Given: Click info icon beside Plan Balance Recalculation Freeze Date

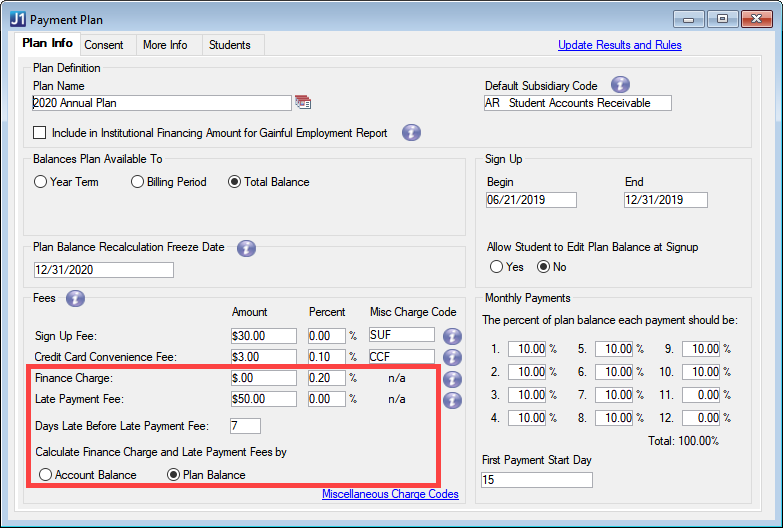Looking at the screenshot, I should [x=247, y=248].
